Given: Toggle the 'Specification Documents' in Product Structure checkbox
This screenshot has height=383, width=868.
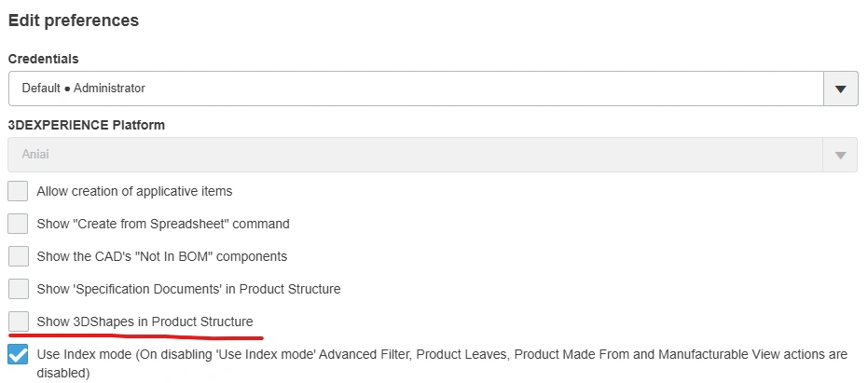Looking at the screenshot, I should (18, 289).
